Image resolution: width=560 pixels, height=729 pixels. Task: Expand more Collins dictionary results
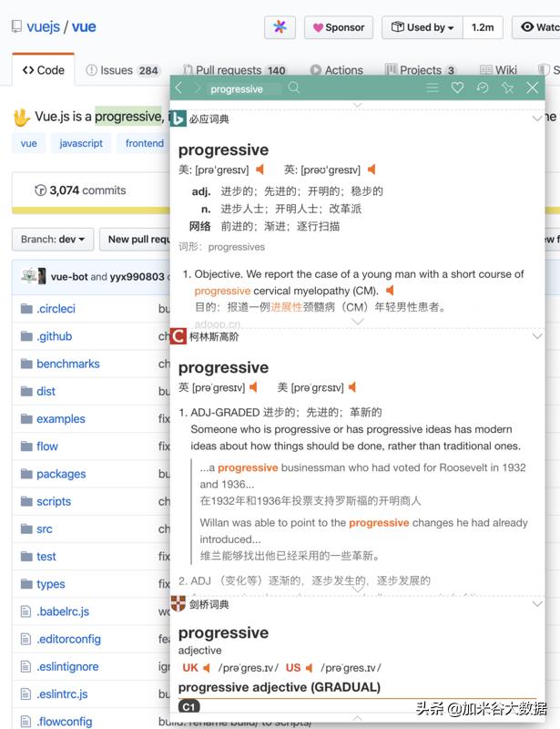pyautogui.click(x=357, y=589)
